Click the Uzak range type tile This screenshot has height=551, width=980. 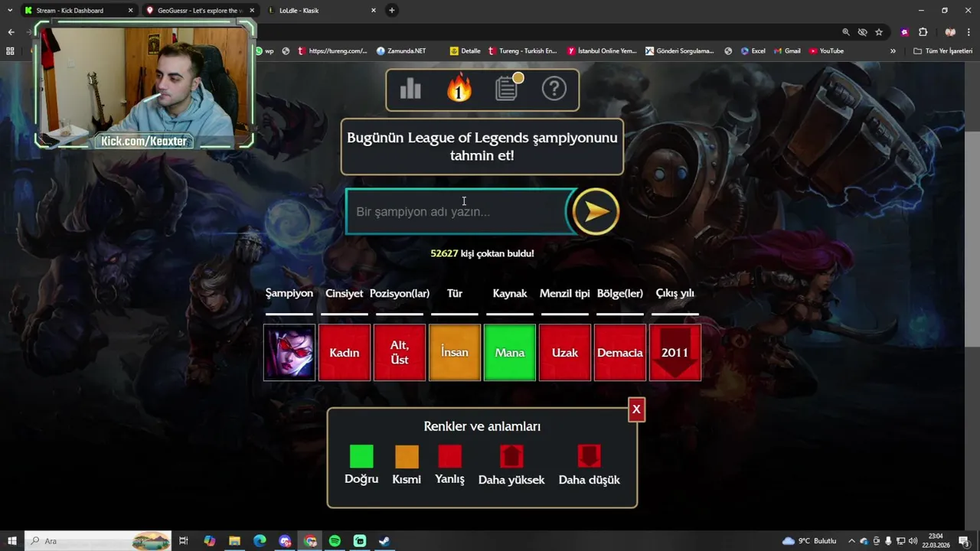tap(565, 353)
